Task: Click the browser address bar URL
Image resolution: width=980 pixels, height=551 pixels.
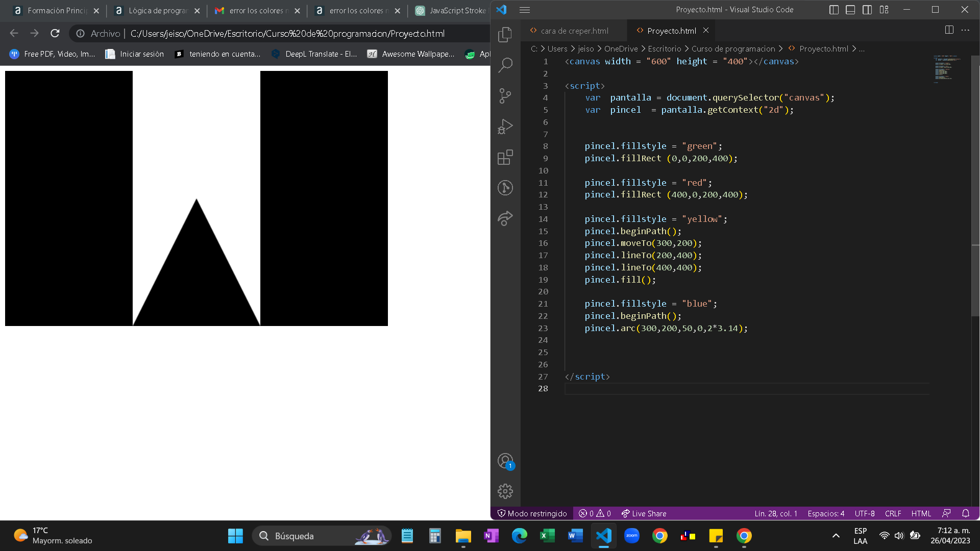Action: pyautogui.click(x=287, y=34)
